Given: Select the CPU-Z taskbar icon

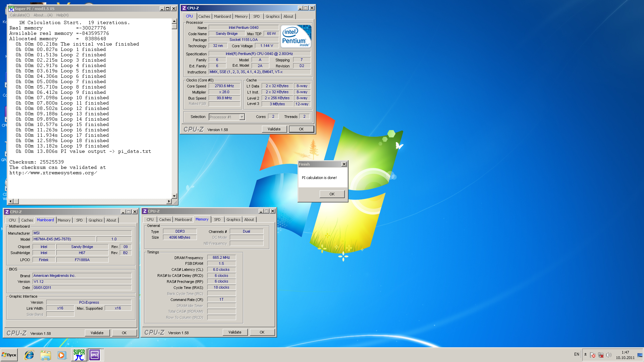Looking at the screenshot, I should coord(95,355).
